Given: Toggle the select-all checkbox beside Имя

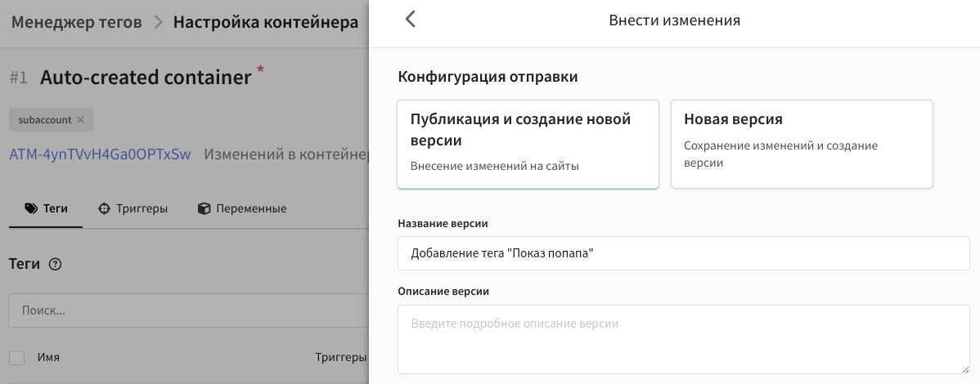Looking at the screenshot, I should (x=17, y=358).
